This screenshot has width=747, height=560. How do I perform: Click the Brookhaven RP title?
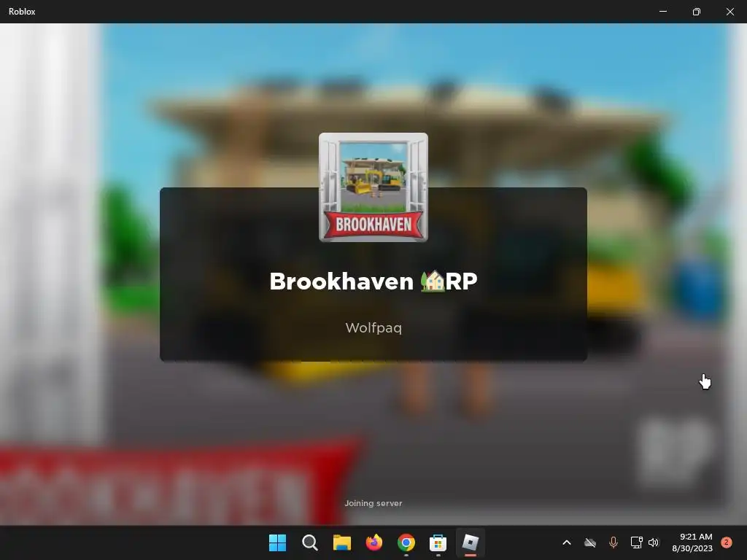coord(373,281)
